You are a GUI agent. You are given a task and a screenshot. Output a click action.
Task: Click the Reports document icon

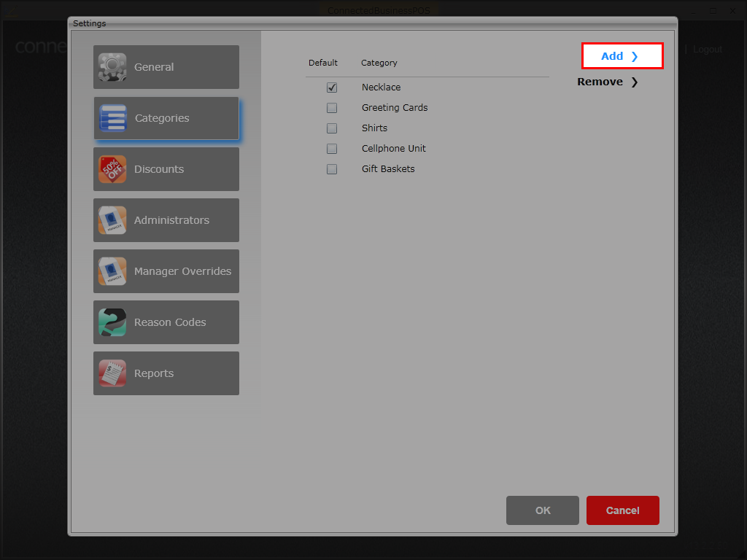(112, 373)
